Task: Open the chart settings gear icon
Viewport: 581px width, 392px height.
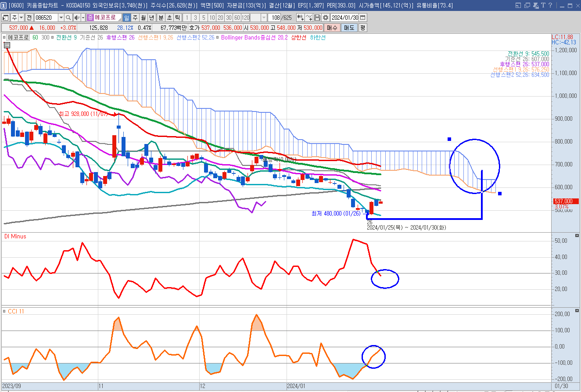Action: [325, 18]
